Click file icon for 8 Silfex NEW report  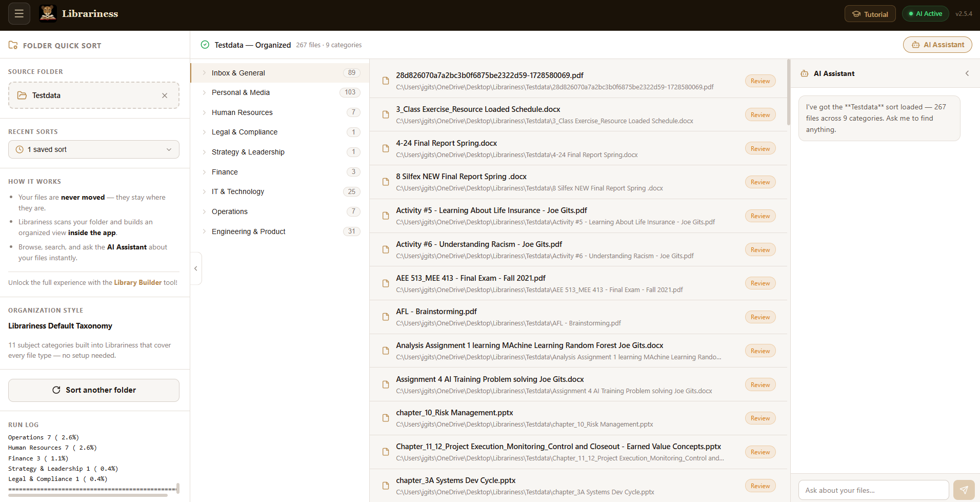pos(386,182)
